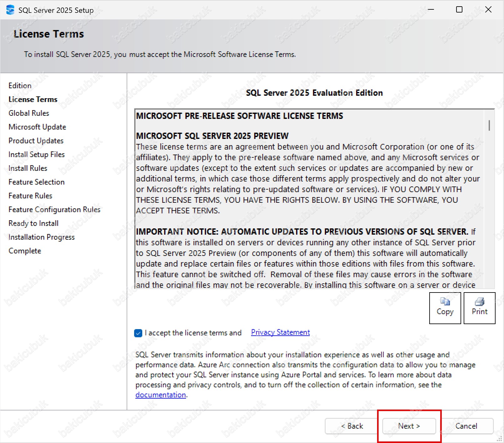Click the license text scrollbar thumb
Image resolution: width=504 pixels, height=443 pixels.
489,125
